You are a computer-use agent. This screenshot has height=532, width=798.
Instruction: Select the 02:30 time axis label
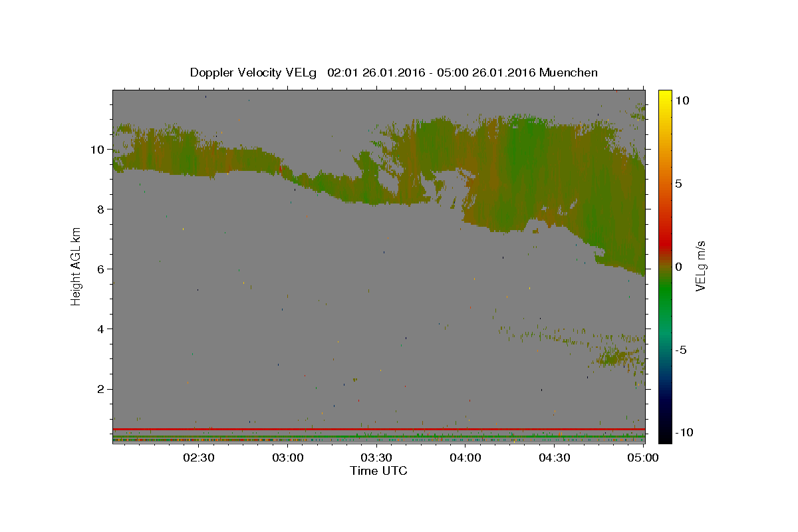pyautogui.click(x=198, y=458)
